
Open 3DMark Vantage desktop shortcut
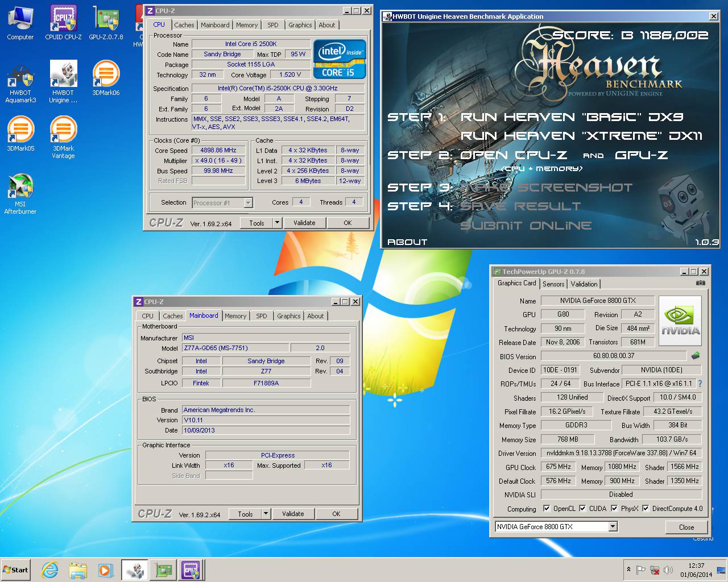click(63, 138)
